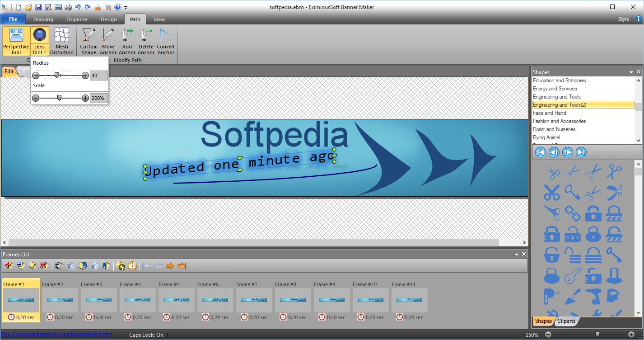
Task: Pick the Add Anchor tool
Action: coord(127,41)
